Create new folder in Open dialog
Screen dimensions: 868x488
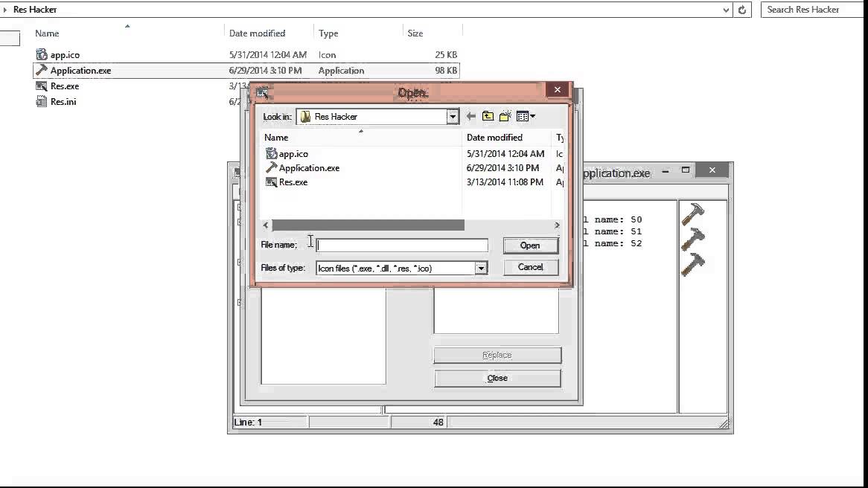coord(505,116)
